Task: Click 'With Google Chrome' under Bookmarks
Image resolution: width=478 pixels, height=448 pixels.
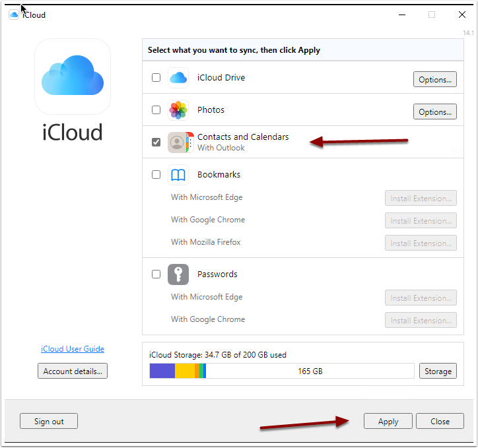Action: (208, 220)
